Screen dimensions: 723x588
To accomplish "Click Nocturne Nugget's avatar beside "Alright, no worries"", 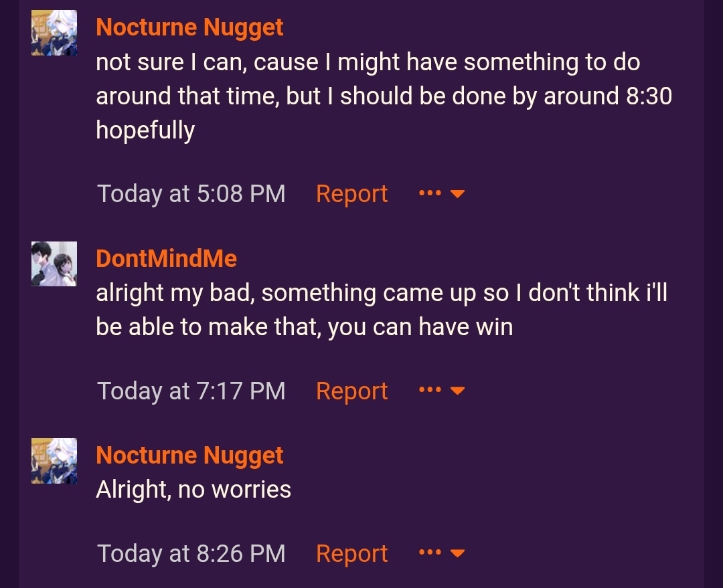I will pos(54,461).
